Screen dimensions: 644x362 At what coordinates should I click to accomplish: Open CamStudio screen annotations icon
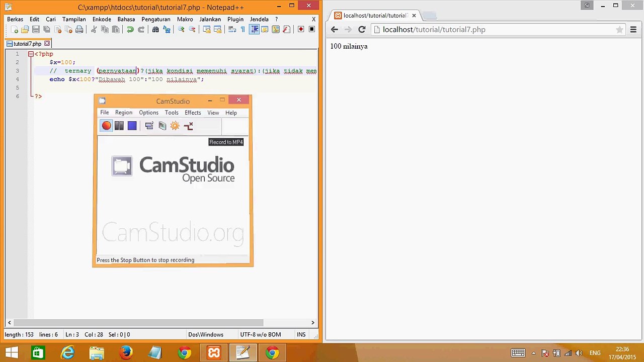click(x=162, y=126)
